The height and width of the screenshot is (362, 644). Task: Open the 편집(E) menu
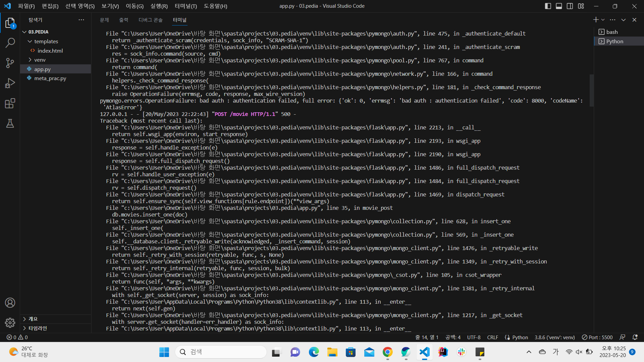(x=50, y=6)
